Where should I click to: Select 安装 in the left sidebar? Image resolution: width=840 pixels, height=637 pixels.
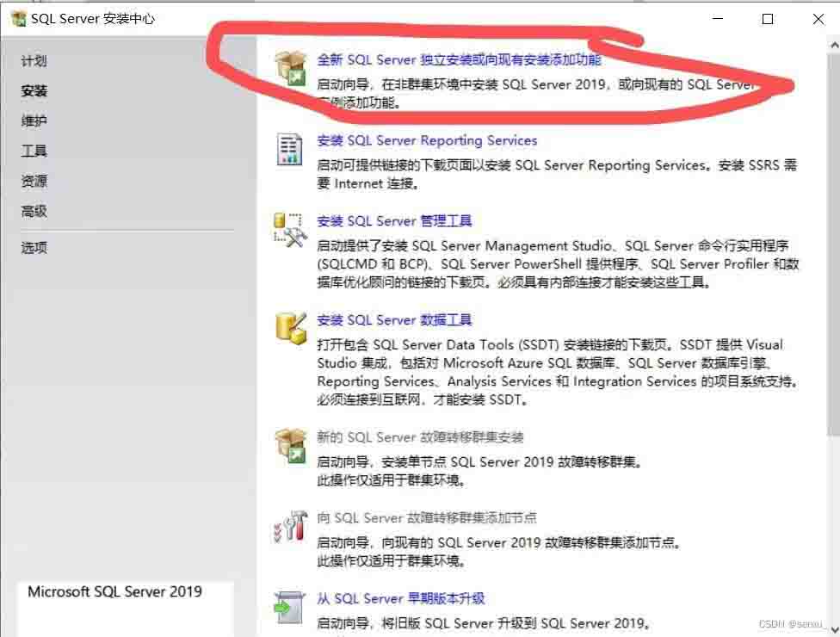click(x=34, y=91)
